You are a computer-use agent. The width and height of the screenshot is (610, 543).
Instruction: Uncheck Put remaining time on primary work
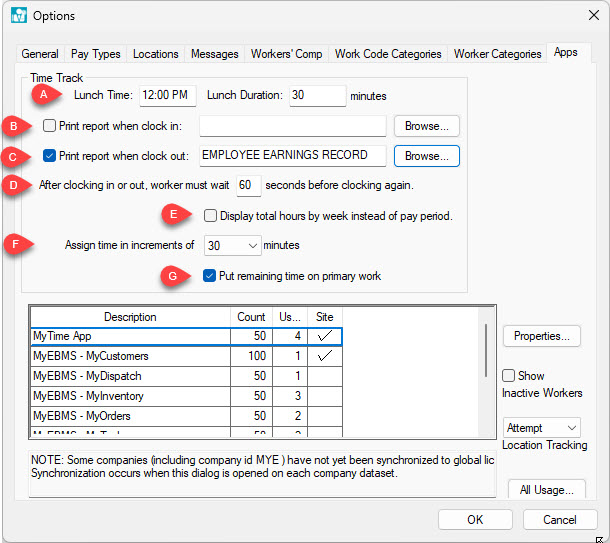(209, 276)
